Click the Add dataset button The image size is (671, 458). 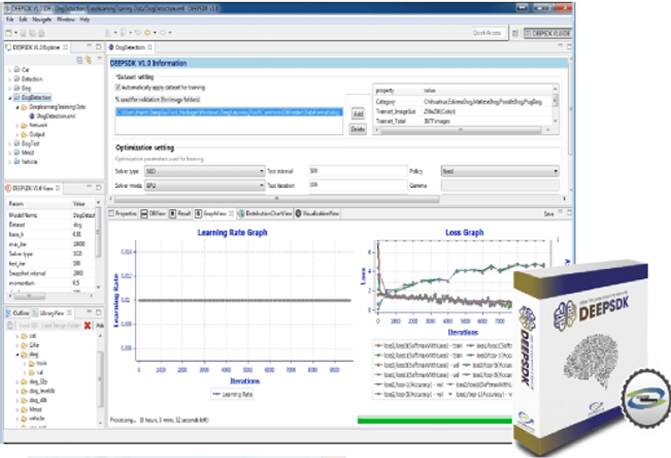pos(358,114)
